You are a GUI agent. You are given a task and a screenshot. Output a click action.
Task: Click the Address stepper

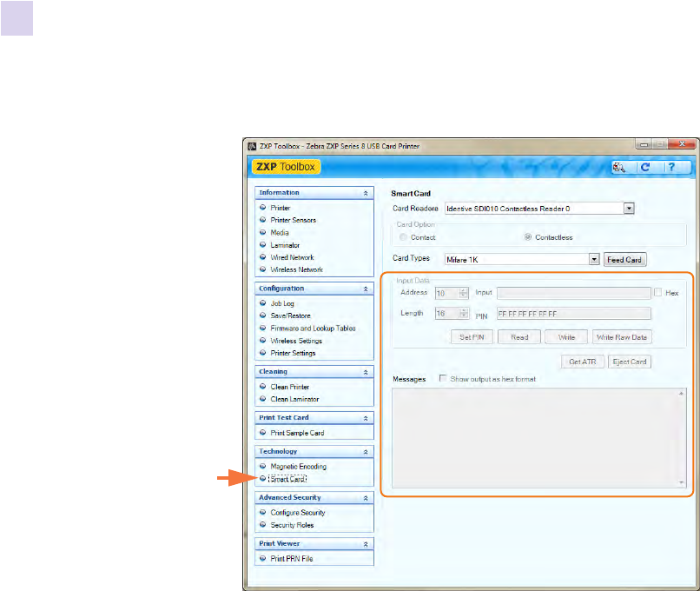[464, 293]
